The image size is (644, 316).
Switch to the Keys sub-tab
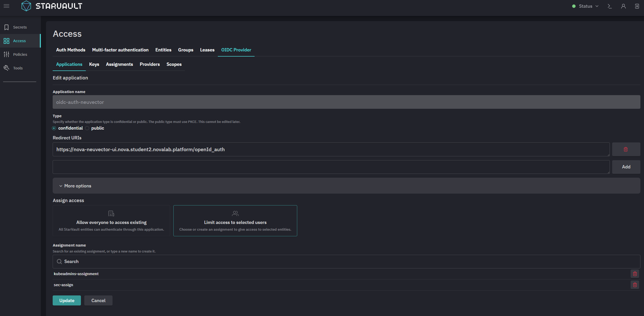(x=94, y=64)
